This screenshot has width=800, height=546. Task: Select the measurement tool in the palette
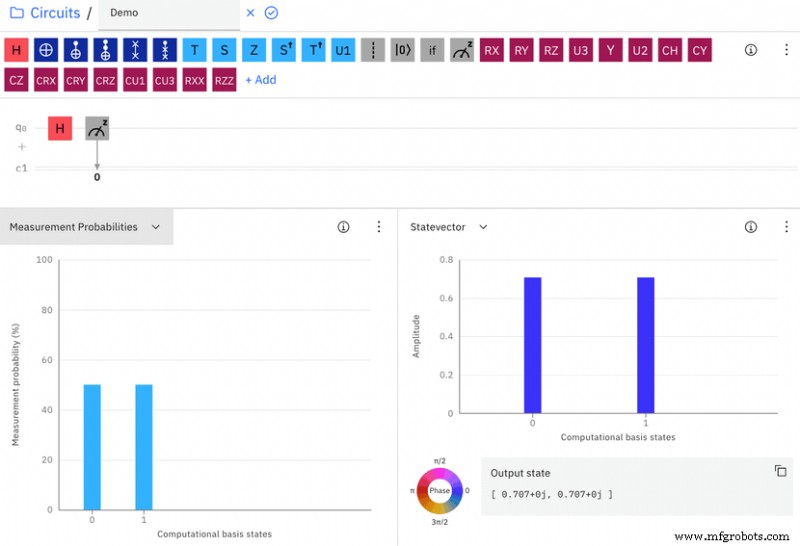462,50
